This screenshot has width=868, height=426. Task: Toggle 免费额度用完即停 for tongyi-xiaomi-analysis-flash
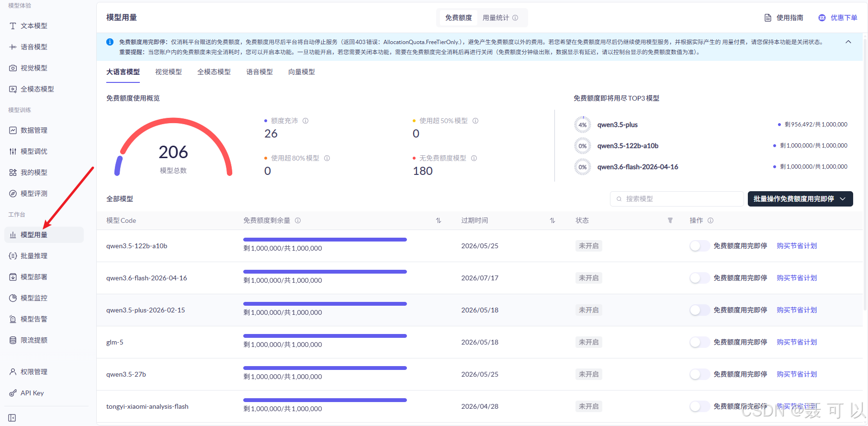(699, 406)
